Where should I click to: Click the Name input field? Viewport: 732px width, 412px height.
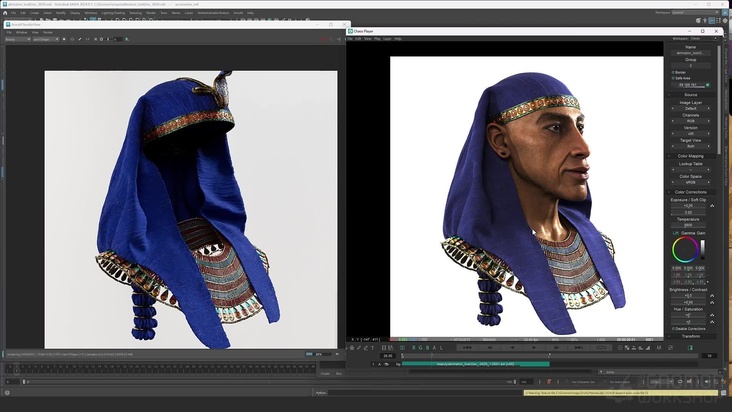pos(690,52)
